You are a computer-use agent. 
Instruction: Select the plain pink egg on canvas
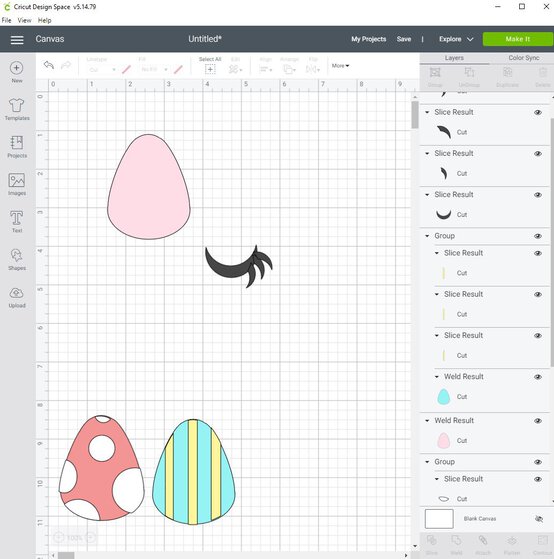(x=149, y=187)
